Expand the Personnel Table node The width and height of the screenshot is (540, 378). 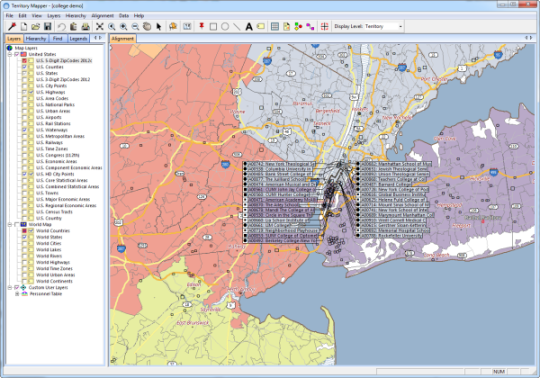[x=17, y=294]
